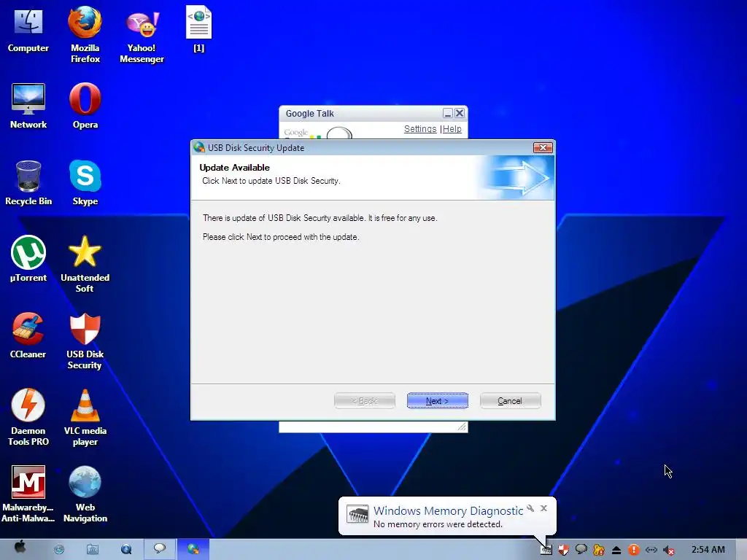Open µTorrent desktop shortcut
747x560 pixels.
coord(28,259)
